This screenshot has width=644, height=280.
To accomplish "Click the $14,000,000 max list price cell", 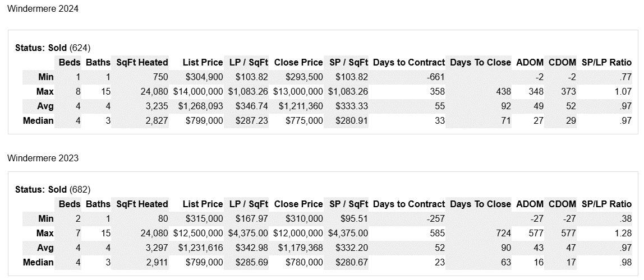I will pyautogui.click(x=198, y=91).
